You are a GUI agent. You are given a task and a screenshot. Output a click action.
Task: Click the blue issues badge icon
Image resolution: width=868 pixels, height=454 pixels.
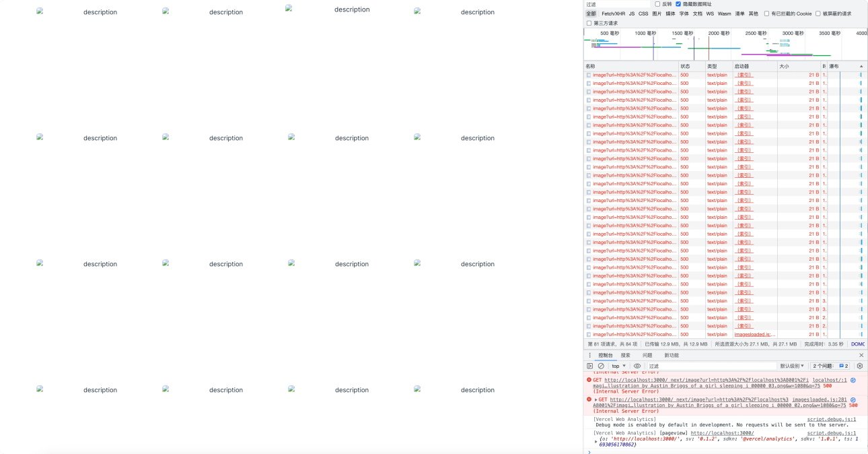click(843, 366)
